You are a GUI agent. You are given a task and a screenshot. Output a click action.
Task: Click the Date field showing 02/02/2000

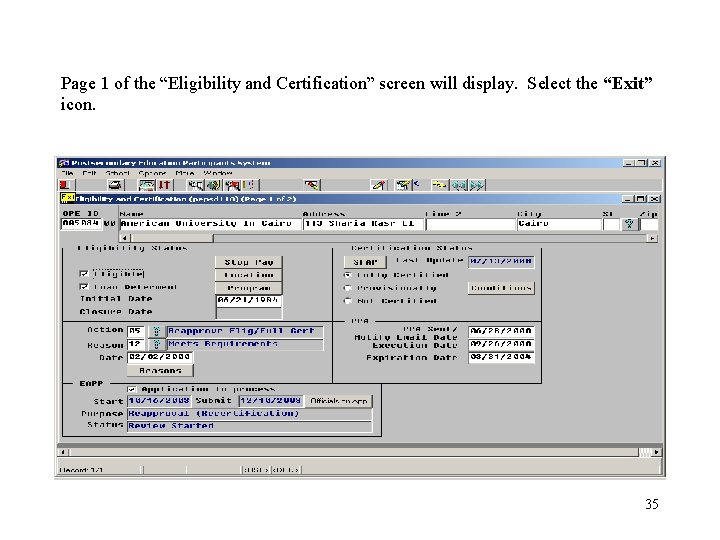(160, 357)
